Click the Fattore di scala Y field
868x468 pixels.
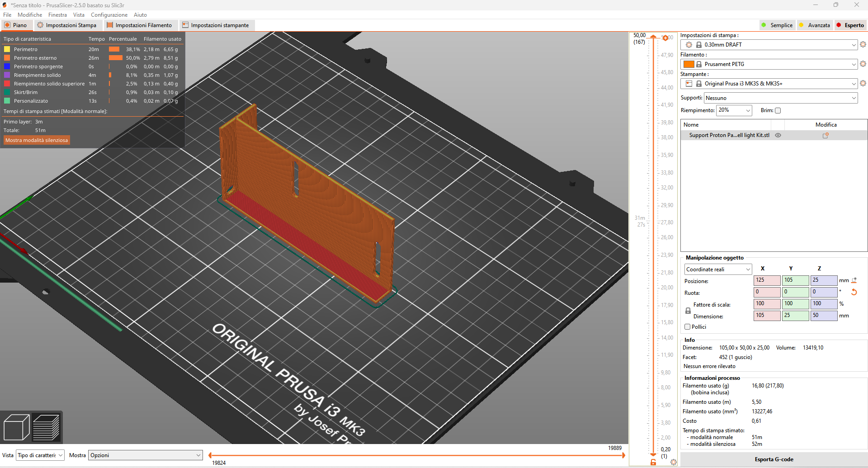tap(795, 304)
